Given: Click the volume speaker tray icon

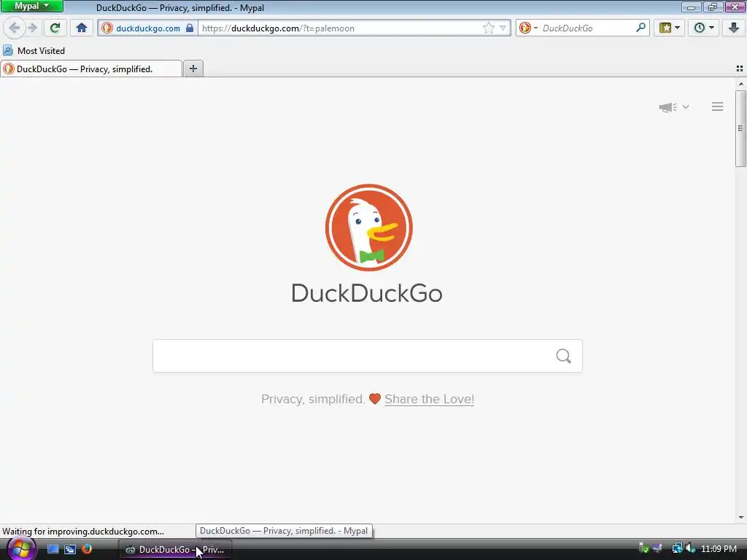Looking at the screenshot, I should point(691,548).
